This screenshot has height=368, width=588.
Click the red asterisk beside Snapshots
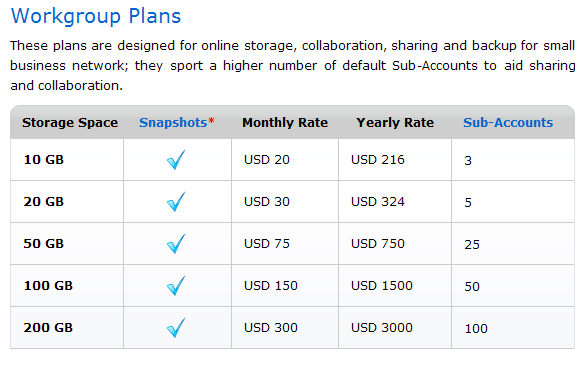(x=211, y=120)
